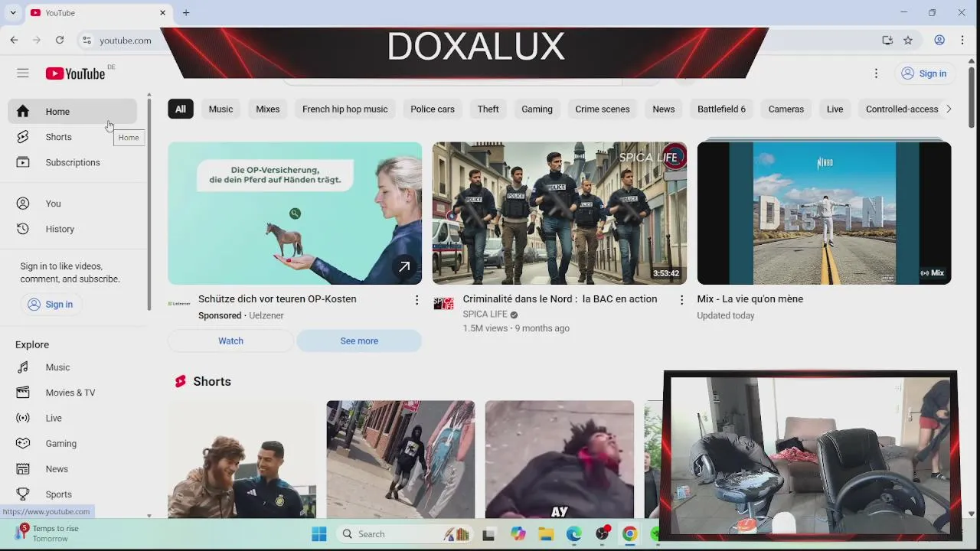This screenshot has width=980, height=551.
Task: Close the YouTube browser tab
Action: tap(162, 13)
